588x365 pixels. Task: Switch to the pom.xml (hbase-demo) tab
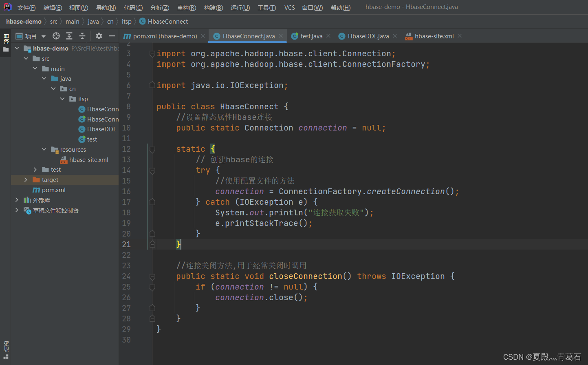pyautogui.click(x=165, y=36)
